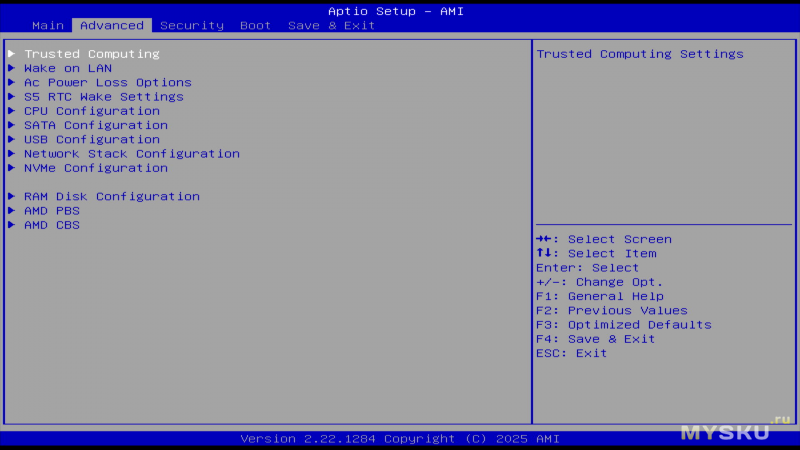Screen dimensions: 800x450
Task: Open USB Configuration submenu
Action: tap(91, 140)
